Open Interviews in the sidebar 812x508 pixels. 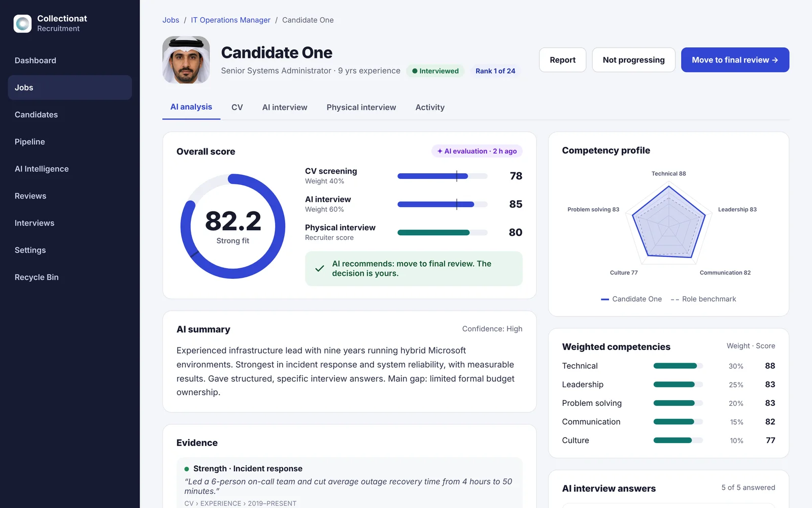pos(70,223)
